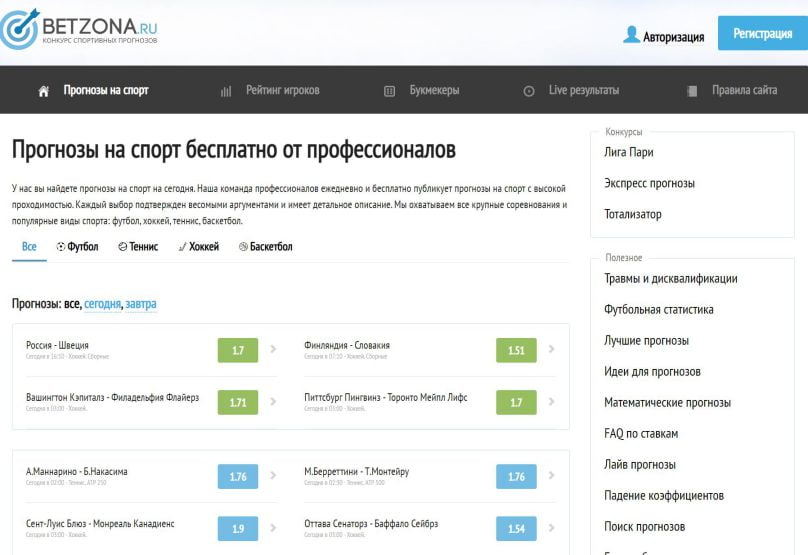Screen dimensions: 808x555
Task: Click the 1.9 odds button
Action: [238, 529]
